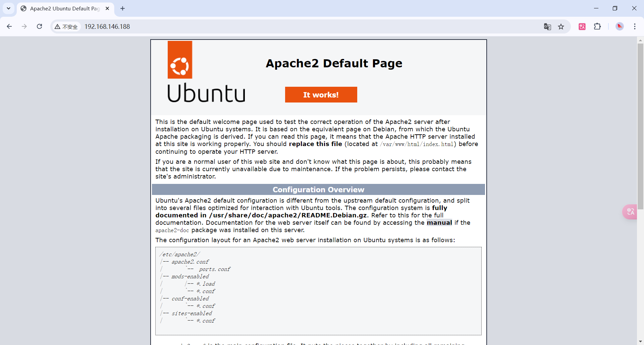This screenshot has width=644, height=345.
Task: Bookmark this page with the star
Action: (561, 26)
